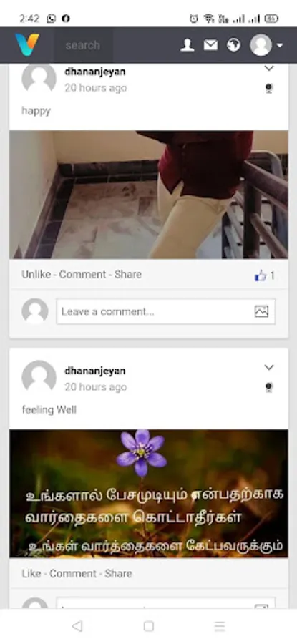Like the feeling Well post
This screenshot has height=644, width=297.
31,573
